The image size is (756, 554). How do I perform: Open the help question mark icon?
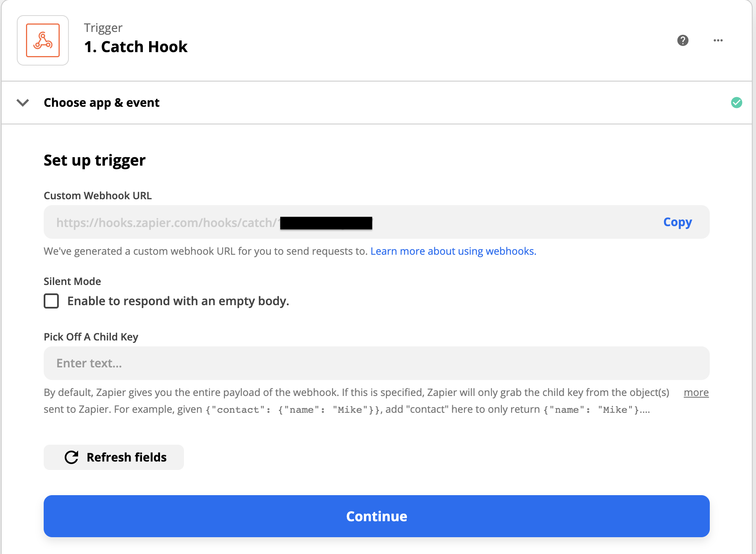click(683, 40)
